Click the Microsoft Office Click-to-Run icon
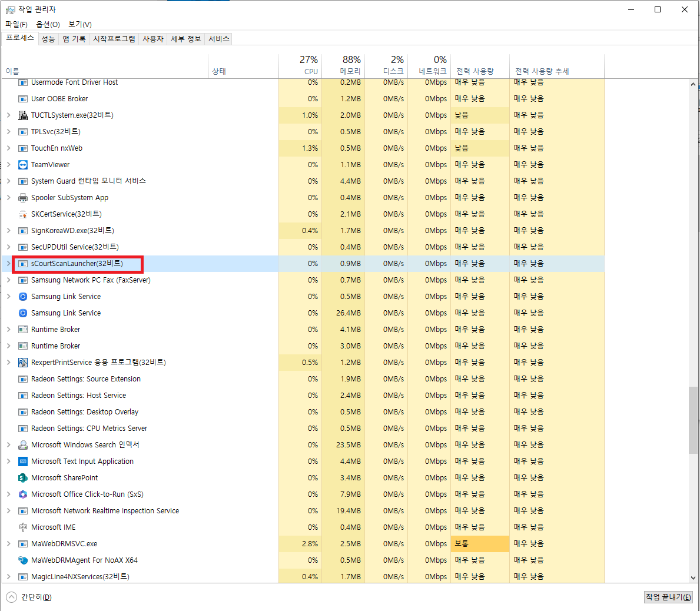 tap(23, 494)
